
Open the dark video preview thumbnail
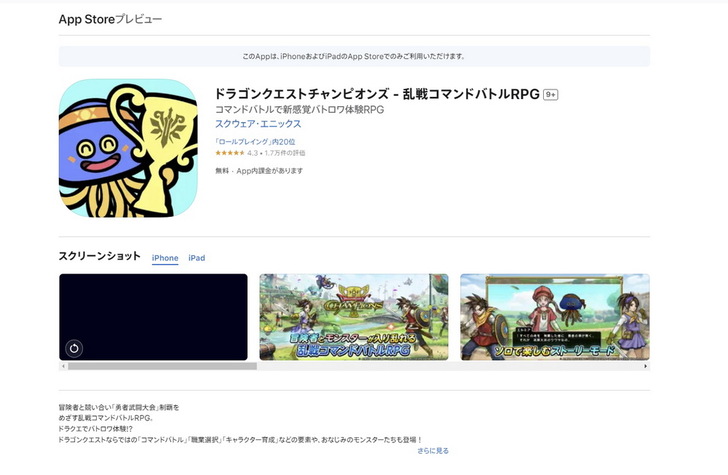(153, 316)
